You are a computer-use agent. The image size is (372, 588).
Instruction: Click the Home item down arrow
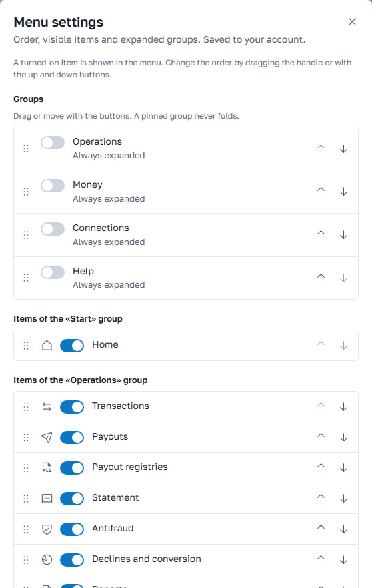click(343, 346)
